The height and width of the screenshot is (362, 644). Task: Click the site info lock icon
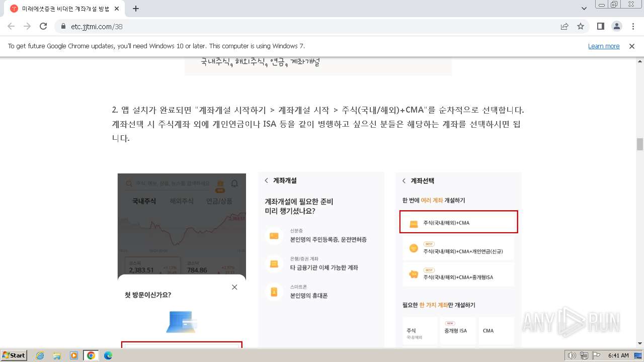coord(63,26)
